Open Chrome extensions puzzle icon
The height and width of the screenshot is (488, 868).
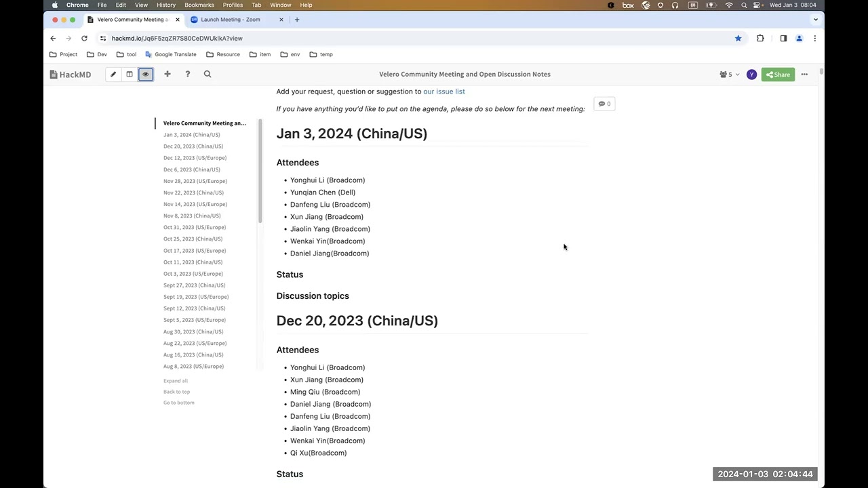[760, 39]
